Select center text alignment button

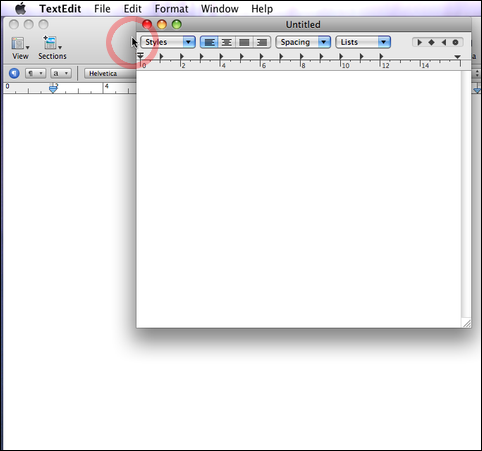click(x=227, y=42)
